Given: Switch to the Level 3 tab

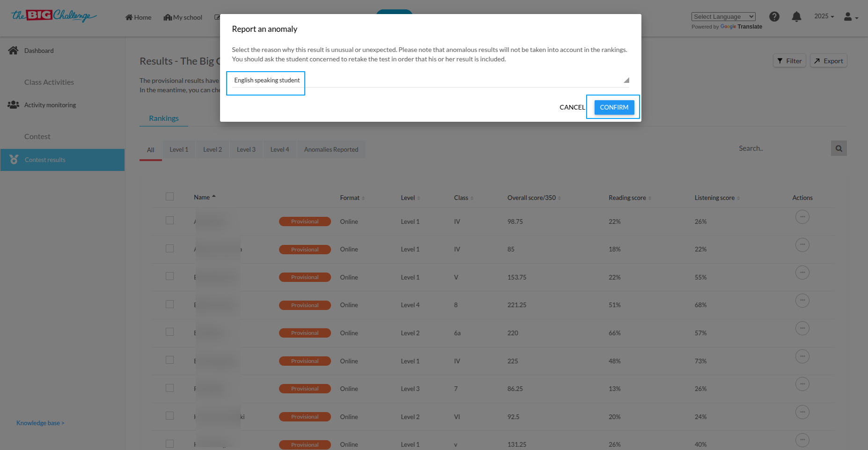Looking at the screenshot, I should pyautogui.click(x=246, y=150).
